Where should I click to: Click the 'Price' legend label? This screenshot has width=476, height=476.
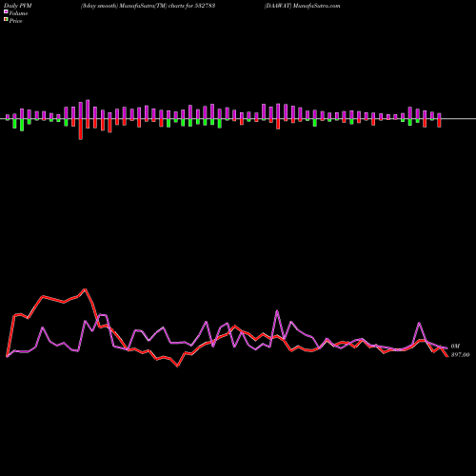[15, 21]
